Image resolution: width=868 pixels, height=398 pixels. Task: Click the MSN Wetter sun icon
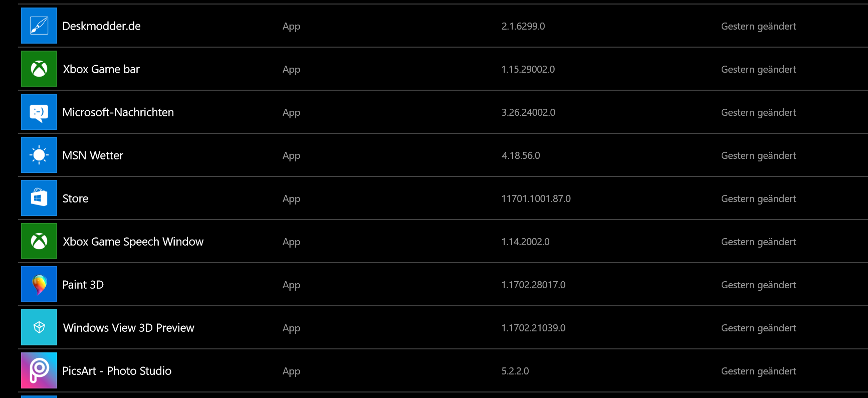[x=39, y=155]
